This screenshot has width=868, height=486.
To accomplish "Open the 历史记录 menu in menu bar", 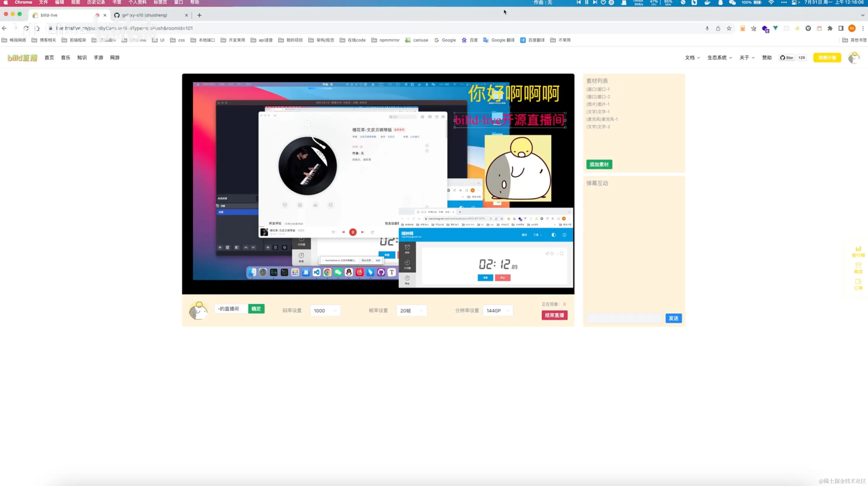I will tap(96, 2).
